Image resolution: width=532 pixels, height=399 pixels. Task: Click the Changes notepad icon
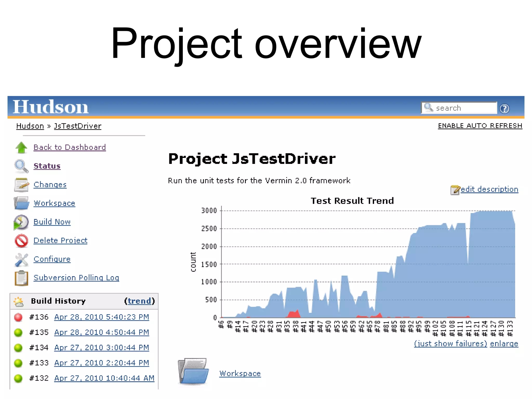click(x=21, y=185)
